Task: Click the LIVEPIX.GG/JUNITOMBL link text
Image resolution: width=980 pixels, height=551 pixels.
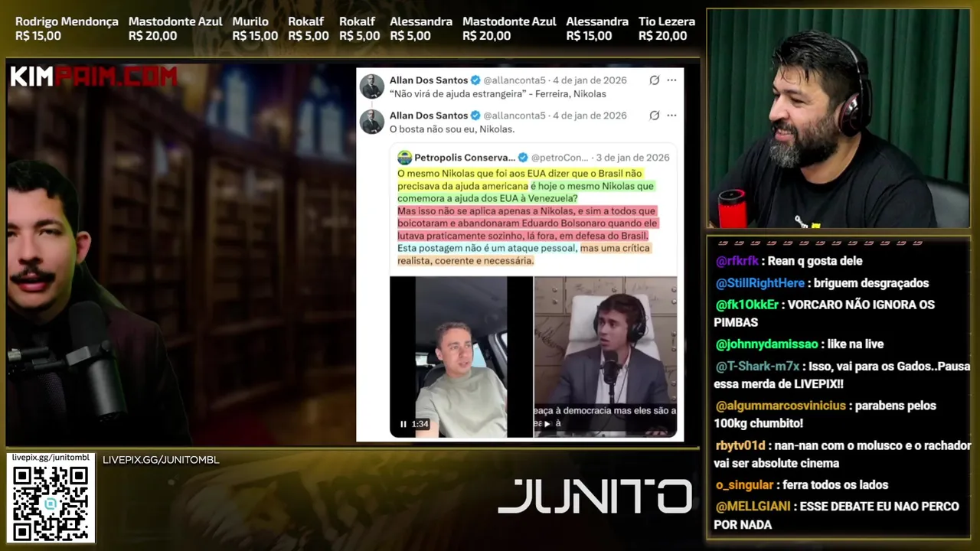Action: [x=161, y=460]
